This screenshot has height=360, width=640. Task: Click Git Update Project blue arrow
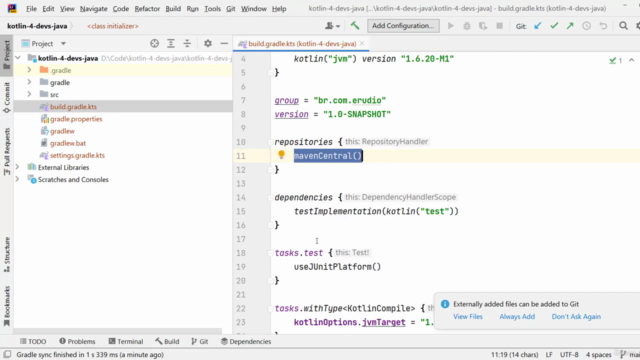tap(538, 26)
